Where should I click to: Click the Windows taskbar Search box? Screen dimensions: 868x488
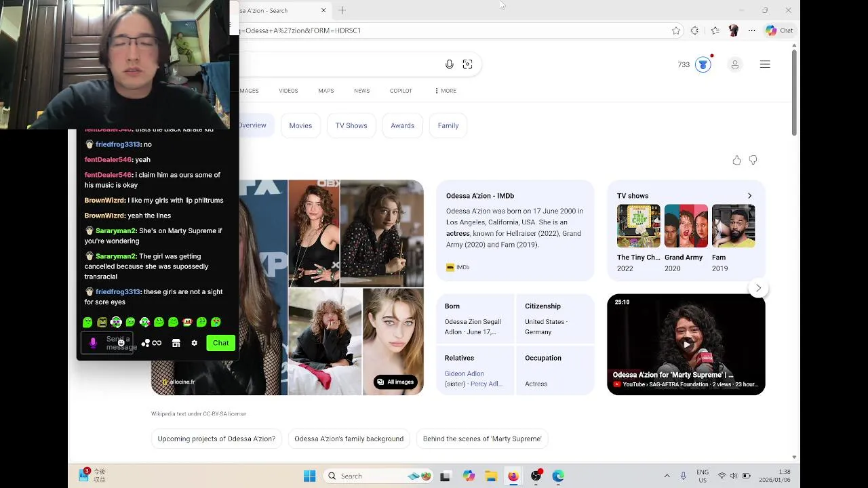click(x=378, y=476)
